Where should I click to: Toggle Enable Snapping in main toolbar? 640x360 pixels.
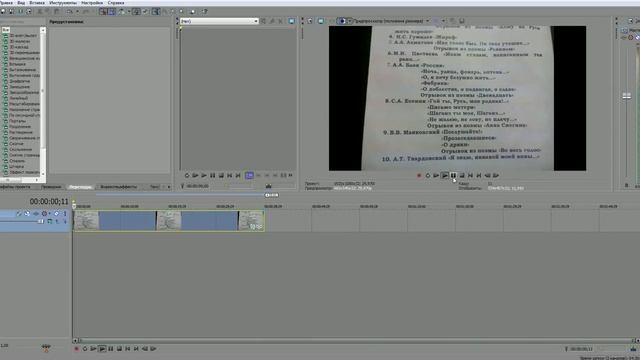pos(103,12)
